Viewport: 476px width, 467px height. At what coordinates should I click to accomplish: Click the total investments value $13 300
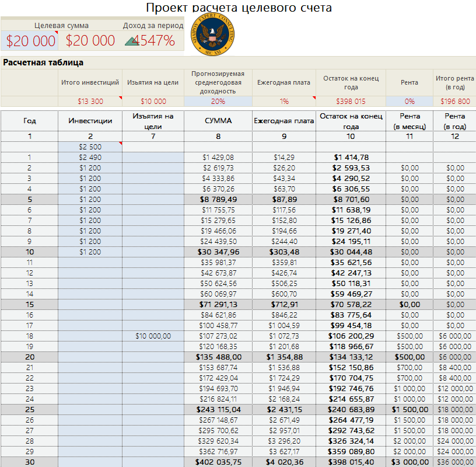coord(90,101)
